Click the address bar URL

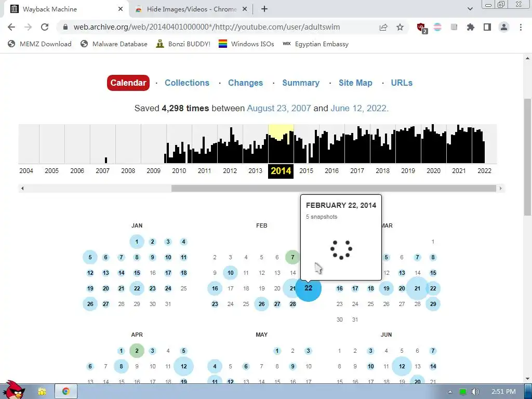[x=207, y=27]
